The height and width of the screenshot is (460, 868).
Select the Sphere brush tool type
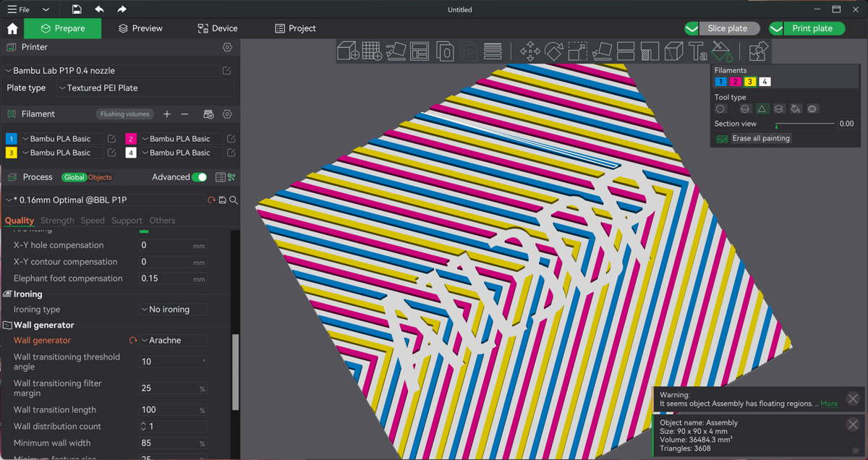(x=745, y=109)
